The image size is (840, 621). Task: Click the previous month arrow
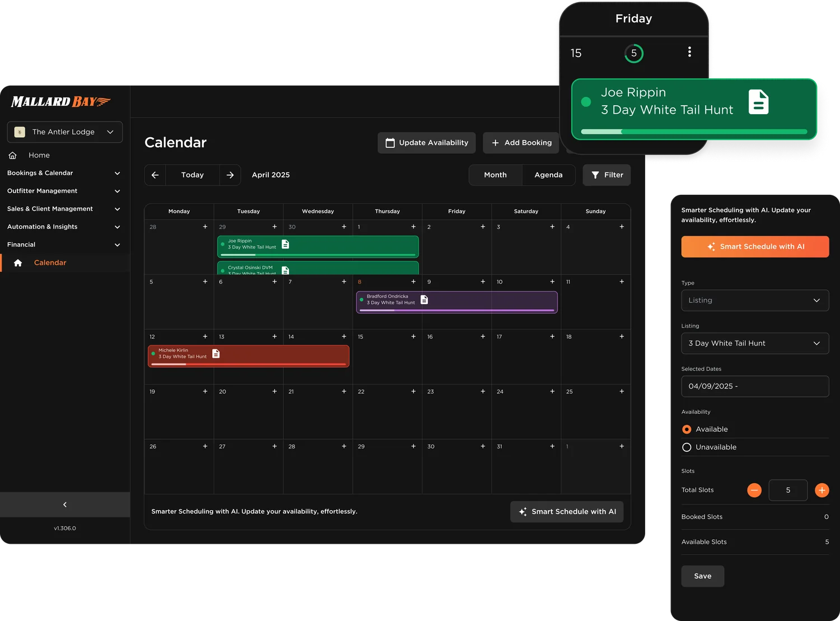click(x=155, y=175)
